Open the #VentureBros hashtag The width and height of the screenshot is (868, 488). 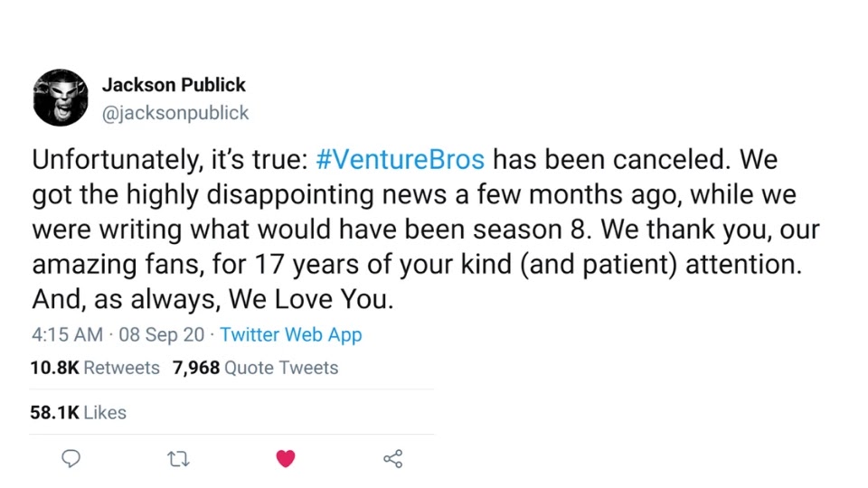pyautogui.click(x=401, y=159)
